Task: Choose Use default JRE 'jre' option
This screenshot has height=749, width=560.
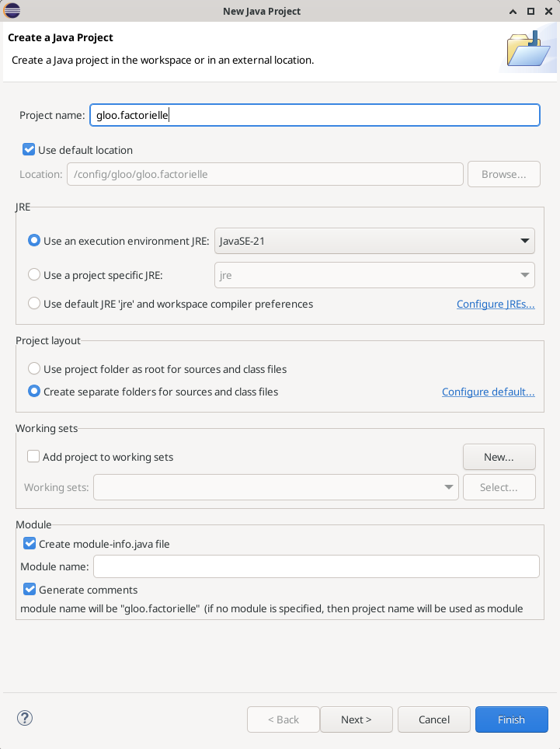Action: (x=34, y=303)
